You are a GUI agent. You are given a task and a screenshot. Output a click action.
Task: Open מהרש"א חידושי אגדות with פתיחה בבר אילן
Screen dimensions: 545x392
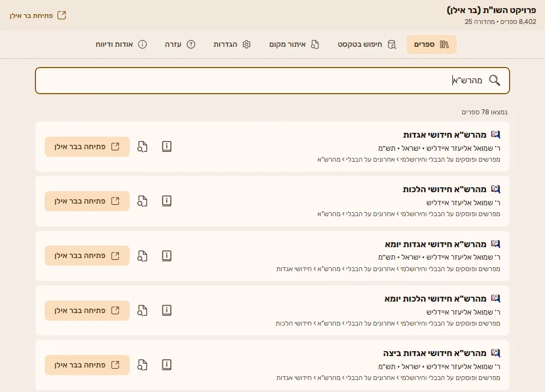point(87,146)
